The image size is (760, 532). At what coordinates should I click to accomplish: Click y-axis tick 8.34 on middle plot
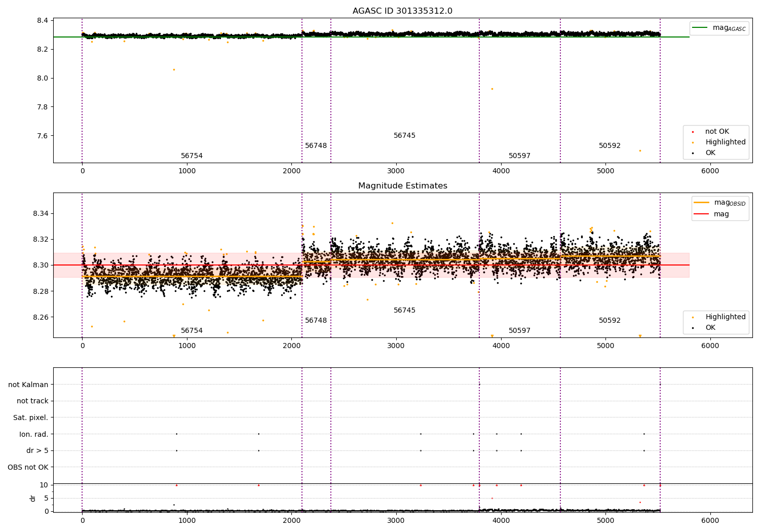[x=41, y=214]
